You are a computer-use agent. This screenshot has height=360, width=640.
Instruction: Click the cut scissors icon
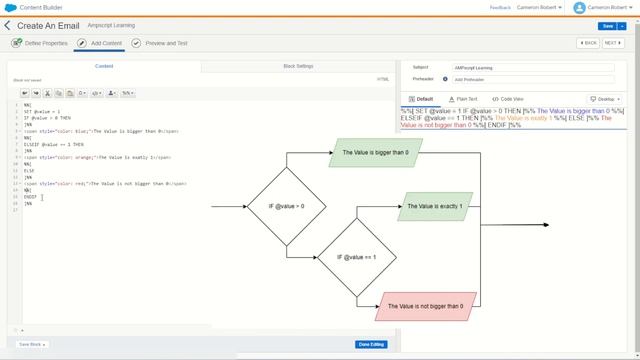47,93
